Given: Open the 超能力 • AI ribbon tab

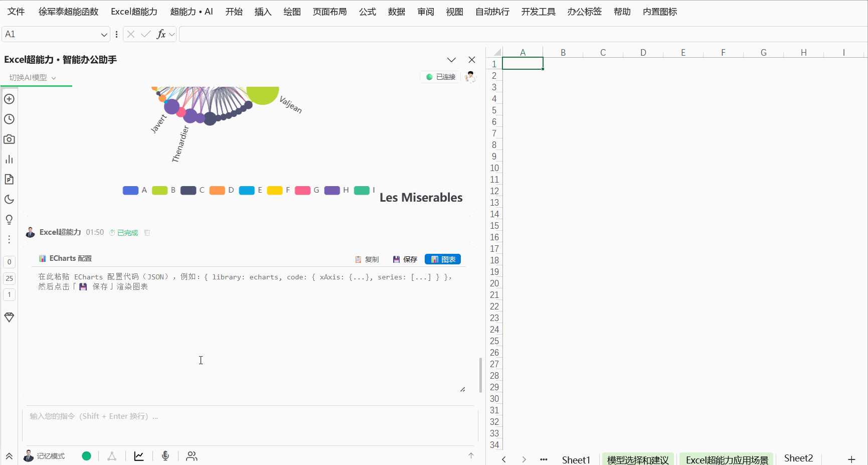Looking at the screenshot, I should [x=192, y=12].
